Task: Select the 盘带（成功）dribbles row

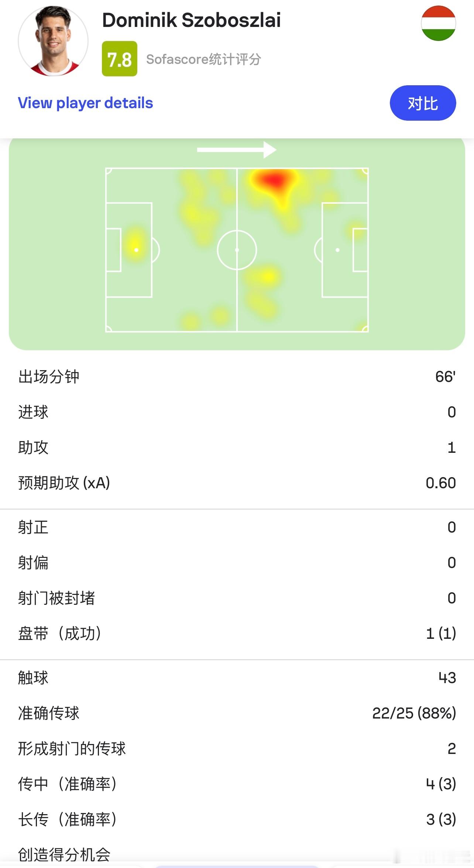Action: [237, 634]
